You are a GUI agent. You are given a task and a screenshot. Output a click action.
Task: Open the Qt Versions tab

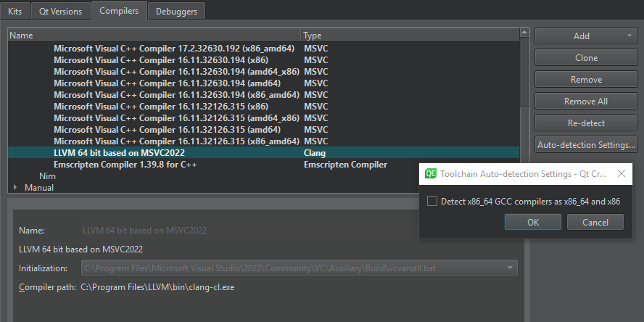60,12
